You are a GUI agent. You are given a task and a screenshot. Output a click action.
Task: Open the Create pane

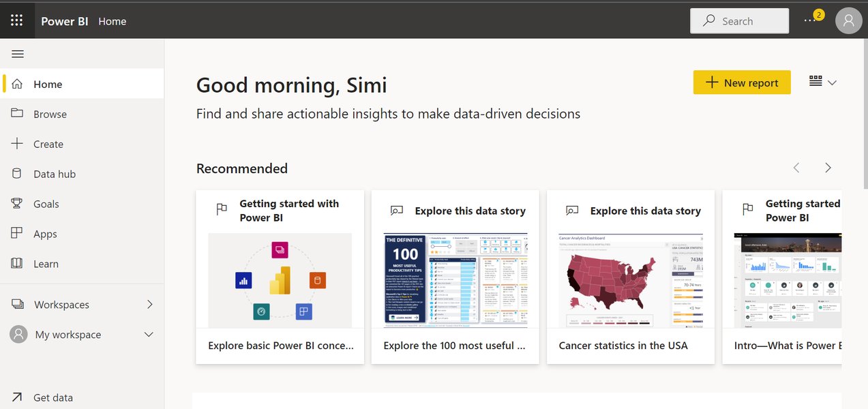(48, 144)
